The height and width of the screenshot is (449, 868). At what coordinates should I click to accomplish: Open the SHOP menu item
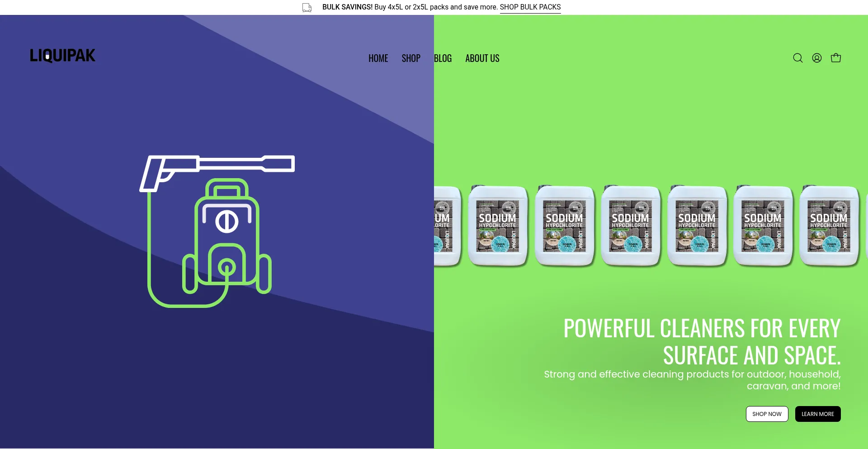point(411,58)
